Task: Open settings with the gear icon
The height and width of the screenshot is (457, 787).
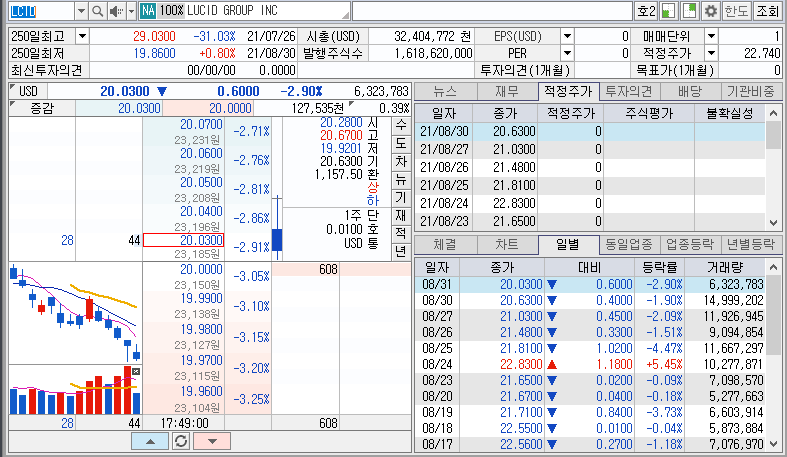Action: pos(711,11)
